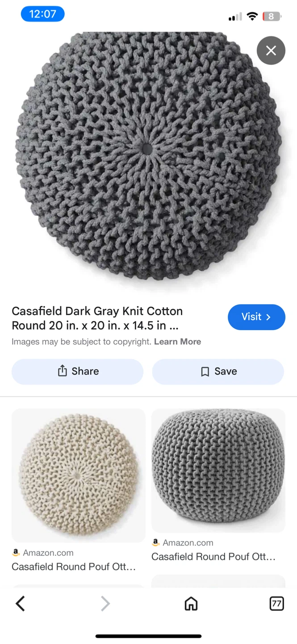Open the cream knit pouf thumbnail
The width and height of the screenshot is (297, 644).
(x=79, y=475)
